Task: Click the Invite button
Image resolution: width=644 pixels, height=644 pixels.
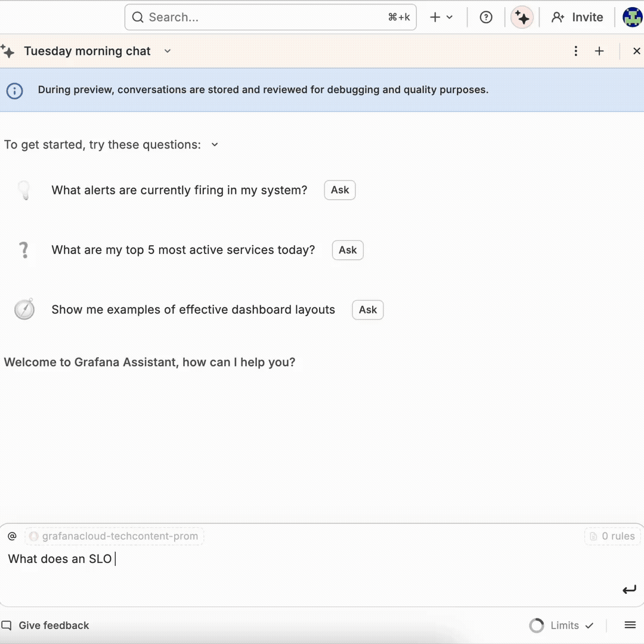Action: [x=577, y=18]
